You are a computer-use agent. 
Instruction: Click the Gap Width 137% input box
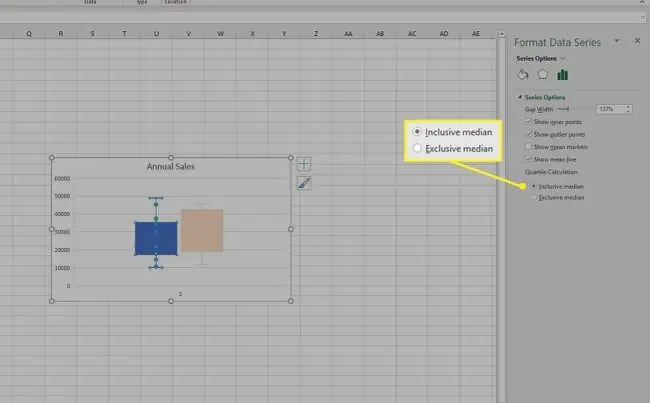(611, 109)
